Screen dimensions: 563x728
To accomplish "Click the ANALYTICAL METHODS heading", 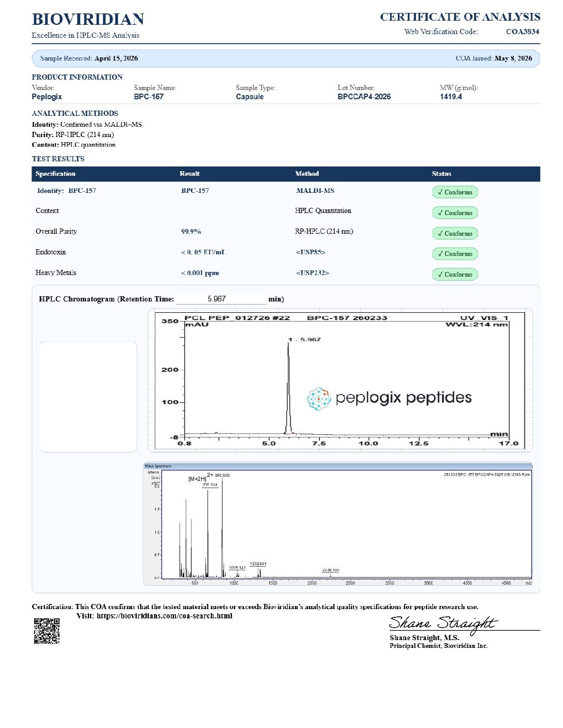I will pyautogui.click(x=75, y=113).
